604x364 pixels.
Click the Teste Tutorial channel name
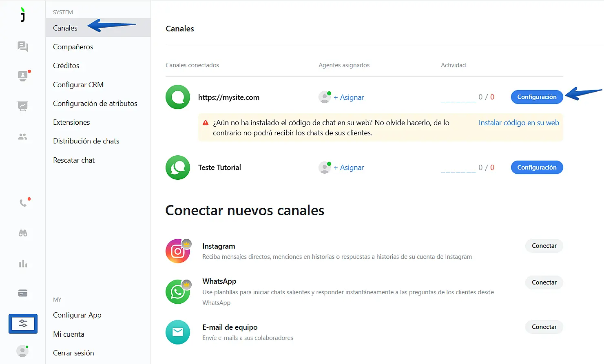point(219,168)
